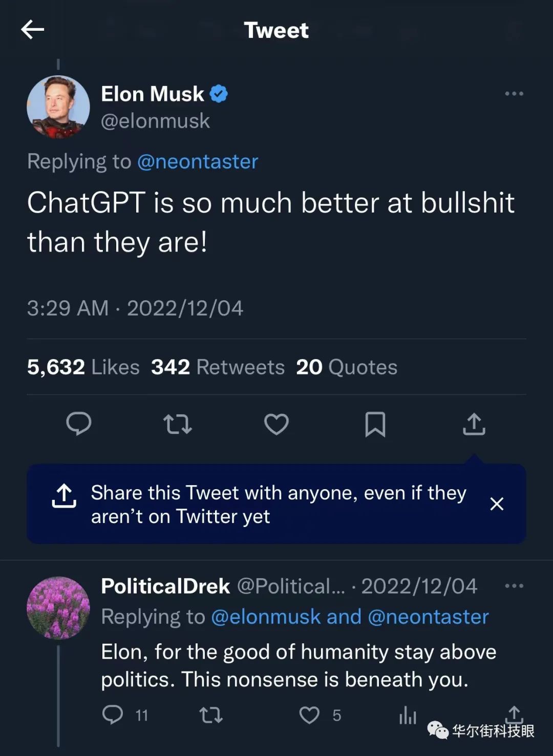Open Elon Musk's profile picture
Image resolution: width=553 pixels, height=756 pixels.
coord(58,107)
